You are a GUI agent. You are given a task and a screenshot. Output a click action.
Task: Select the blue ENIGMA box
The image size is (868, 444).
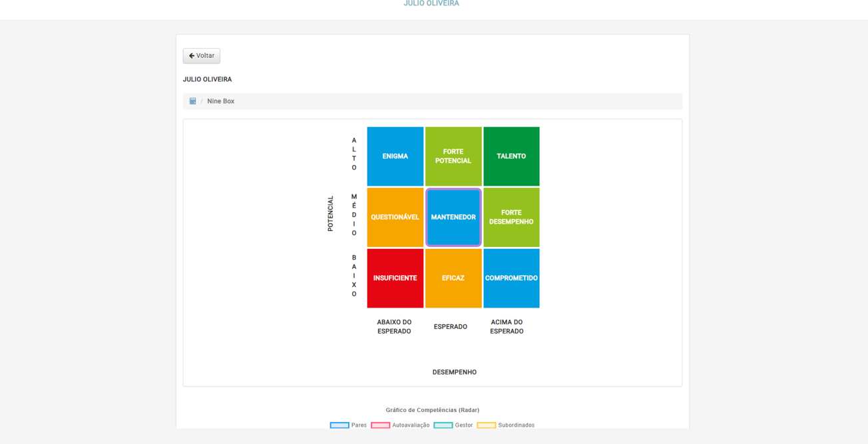coord(395,156)
